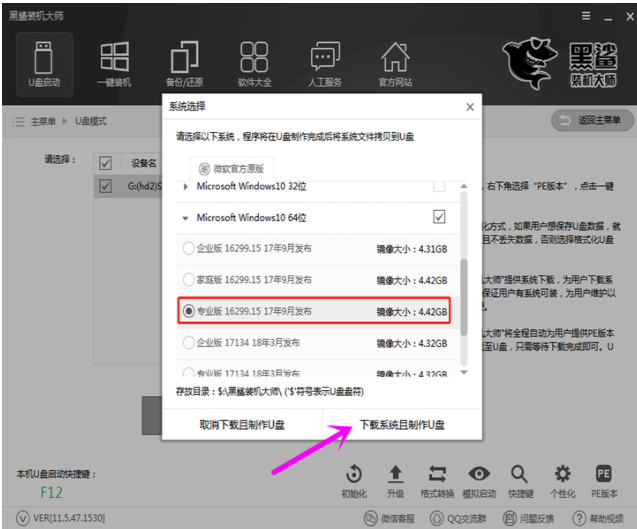
Task: Expand Microsoft Windows10 32位 group
Action: pos(185,186)
